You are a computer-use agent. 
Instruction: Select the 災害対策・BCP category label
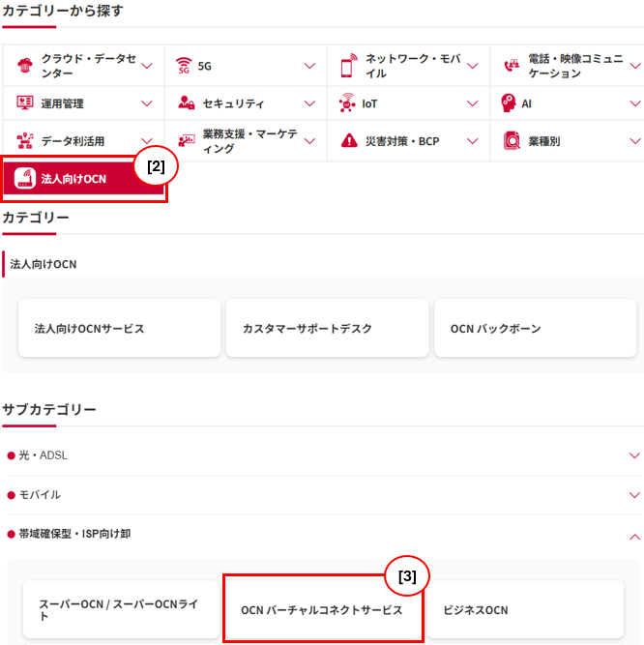pos(402,141)
